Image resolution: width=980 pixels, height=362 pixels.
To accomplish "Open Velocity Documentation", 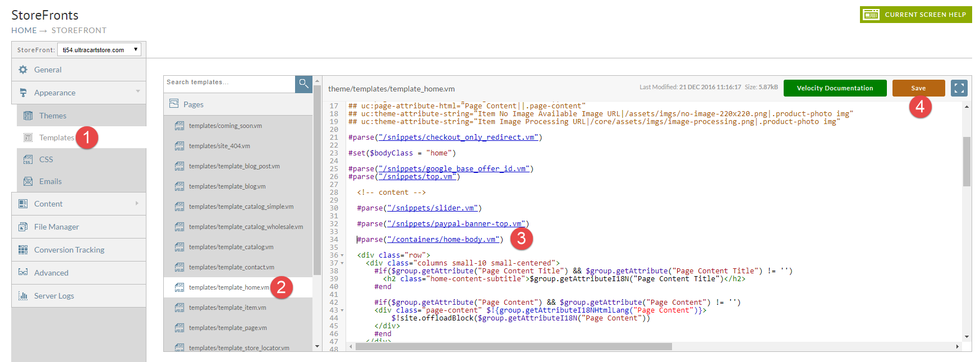I will click(835, 88).
